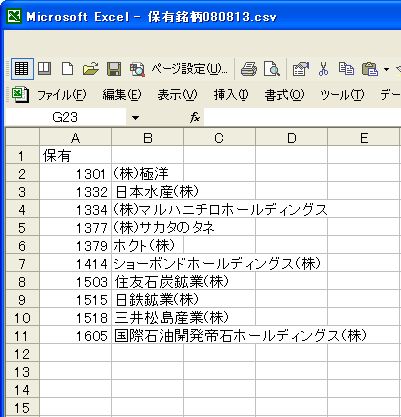Click the Page Break Preview icon
401x417 pixels.
coord(44,69)
